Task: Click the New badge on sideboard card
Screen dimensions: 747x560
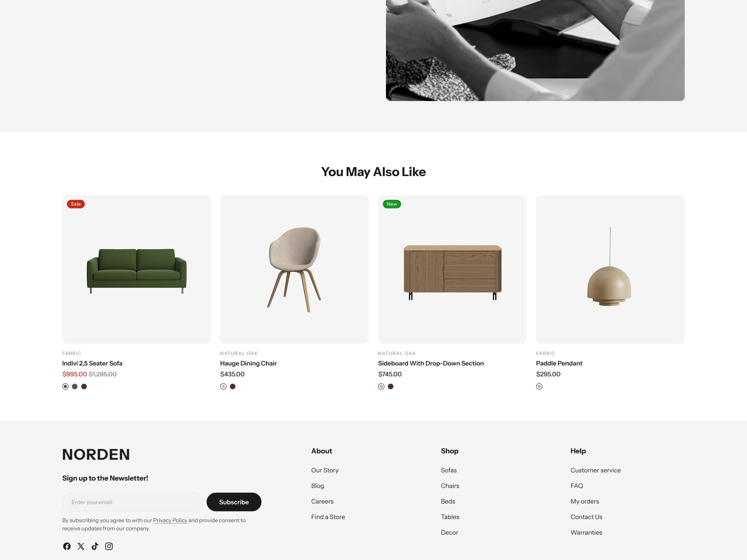Action: 392,204
